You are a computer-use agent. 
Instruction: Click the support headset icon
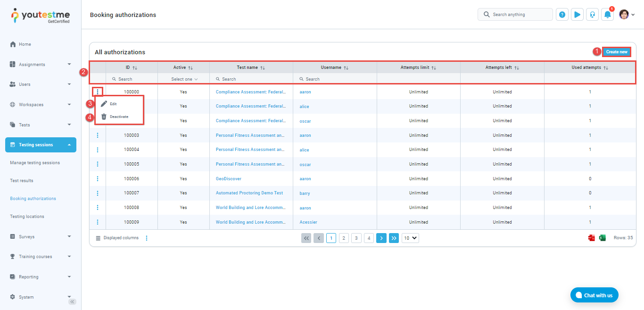592,15
